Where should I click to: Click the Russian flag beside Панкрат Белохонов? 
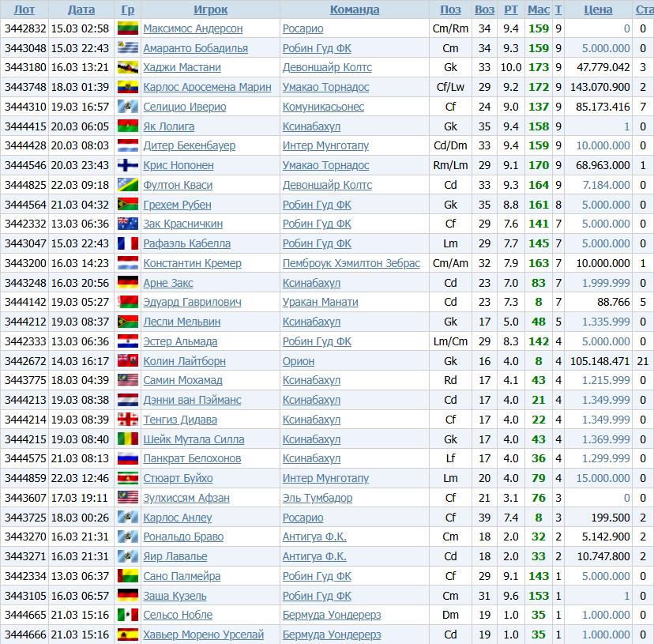click(x=128, y=459)
